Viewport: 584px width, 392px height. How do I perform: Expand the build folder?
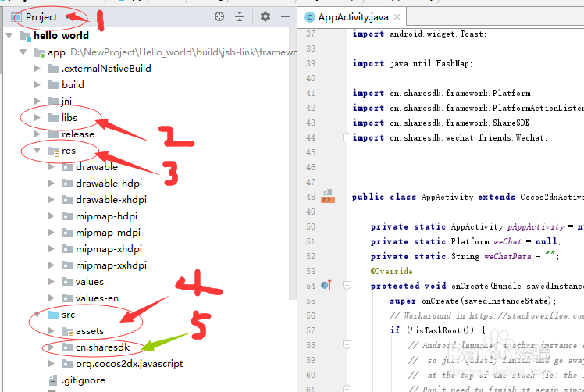pos(37,85)
